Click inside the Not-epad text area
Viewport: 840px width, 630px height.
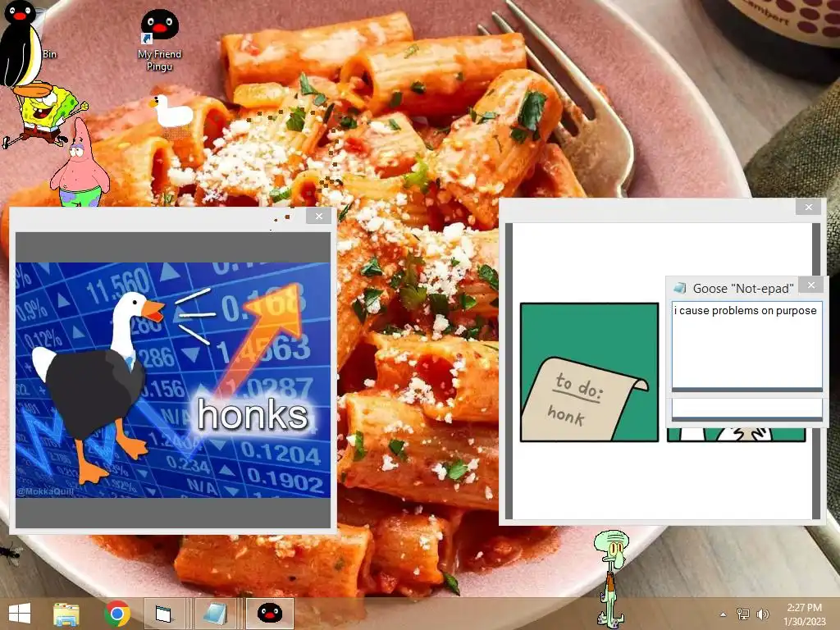click(x=746, y=346)
